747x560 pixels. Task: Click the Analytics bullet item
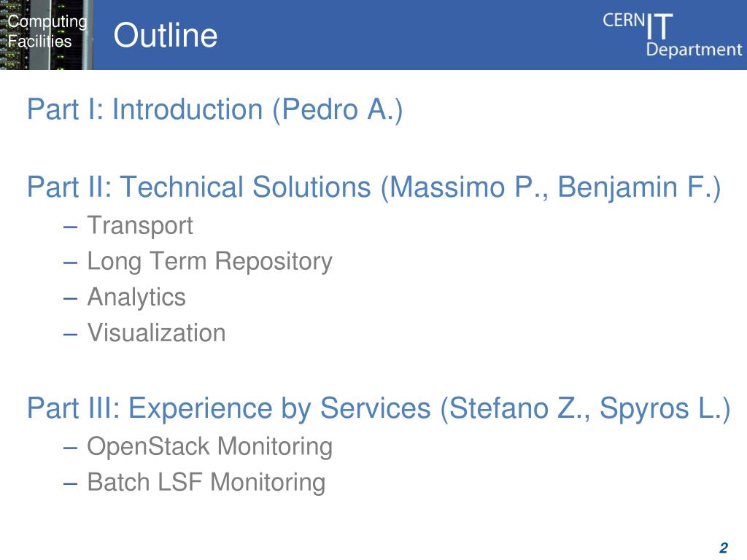tap(136, 297)
